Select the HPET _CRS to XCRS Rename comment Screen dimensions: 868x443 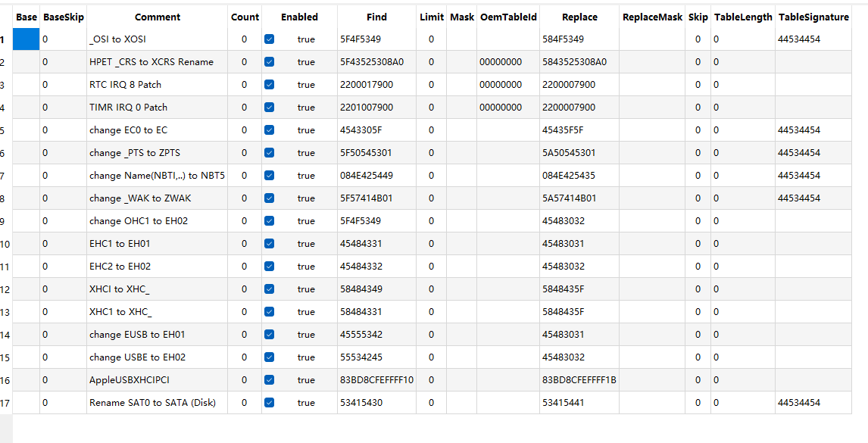tap(151, 62)
